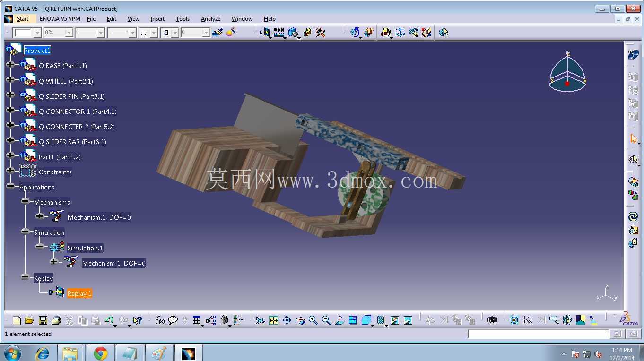Click Fit All In icon
The width and height of the screenshot is (644, 361).
point(273,320)
